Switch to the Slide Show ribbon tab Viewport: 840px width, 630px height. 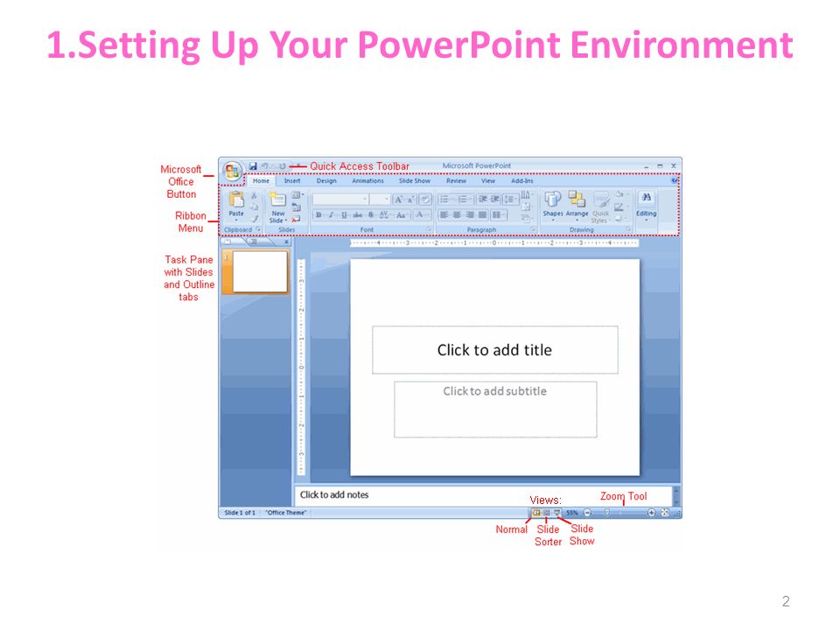point(415,180)
